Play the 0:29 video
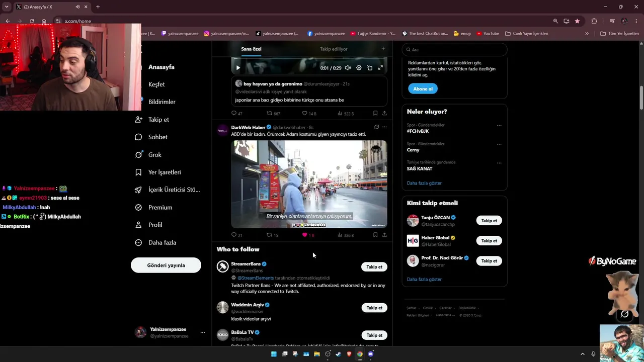The width and height of the screenshot is (644, 362). [x=238, y=68]
